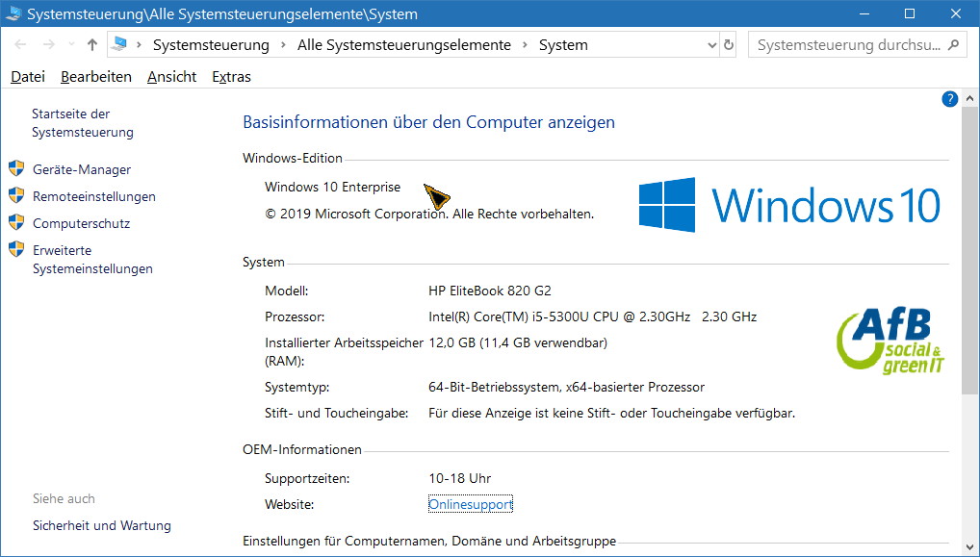Click the Back navigation arrow

pos(20,44)
